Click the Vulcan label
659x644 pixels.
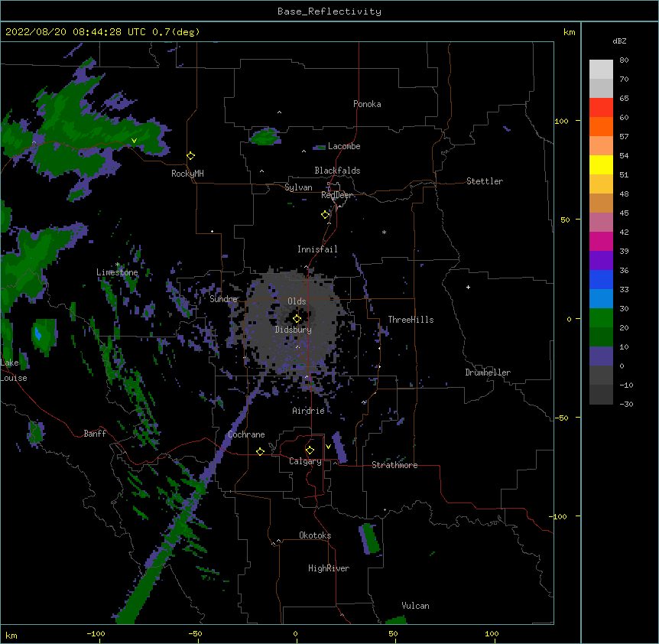click(415, 606)
